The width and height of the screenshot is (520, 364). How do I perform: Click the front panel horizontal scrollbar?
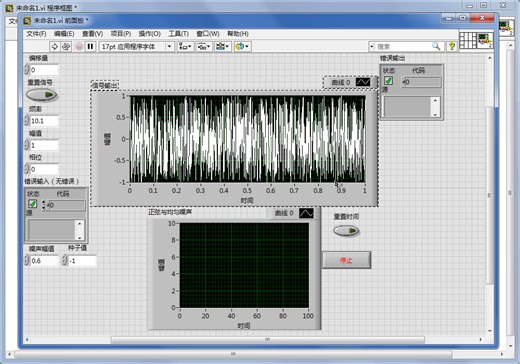click(x=267, y=339)
